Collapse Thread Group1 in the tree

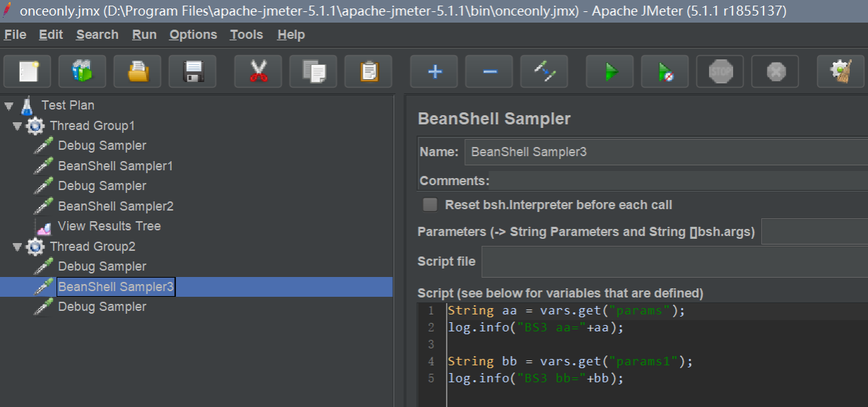18,126
